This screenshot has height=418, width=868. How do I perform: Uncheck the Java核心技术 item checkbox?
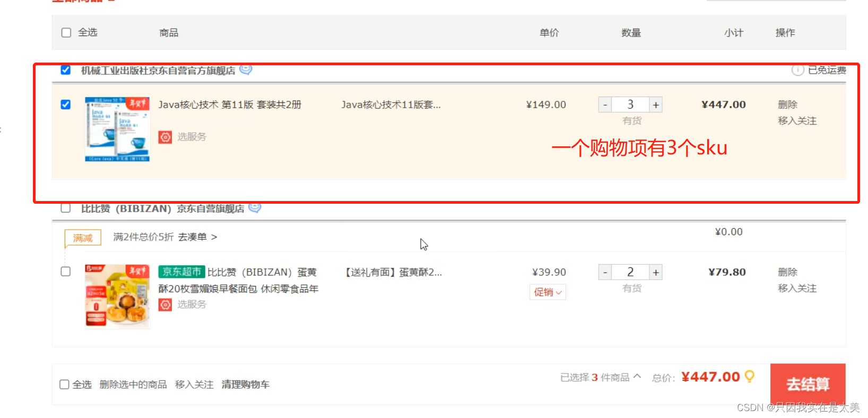(66, 104)
